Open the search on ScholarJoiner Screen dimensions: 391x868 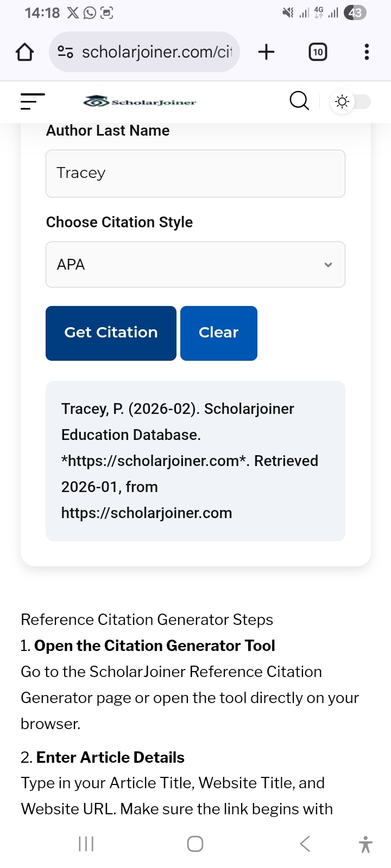[299, 101]
